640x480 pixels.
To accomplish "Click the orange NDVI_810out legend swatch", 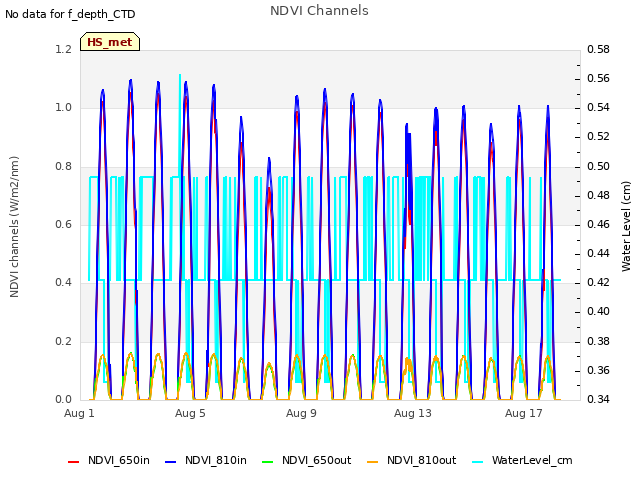I will pyautogui.click(x=372, y=462).
